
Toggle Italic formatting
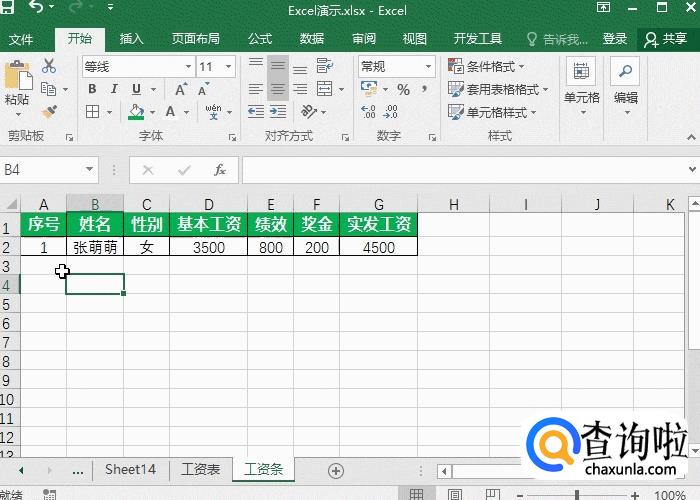114,89
